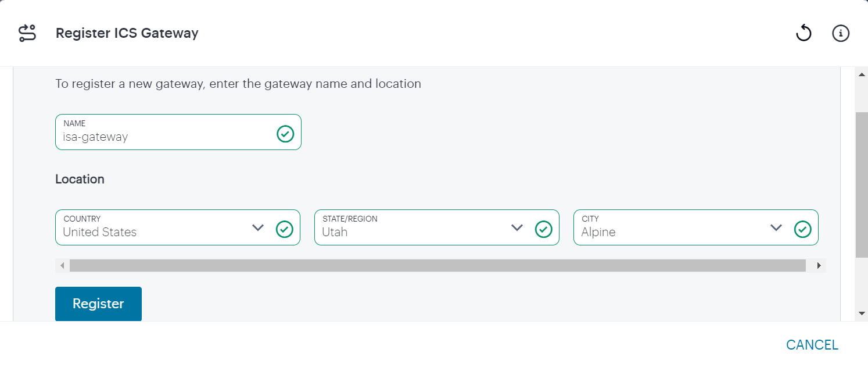868x367 pixels.
Task: Click the up arrow on the vertical scrollbar
Action: (x=862, y=74)
